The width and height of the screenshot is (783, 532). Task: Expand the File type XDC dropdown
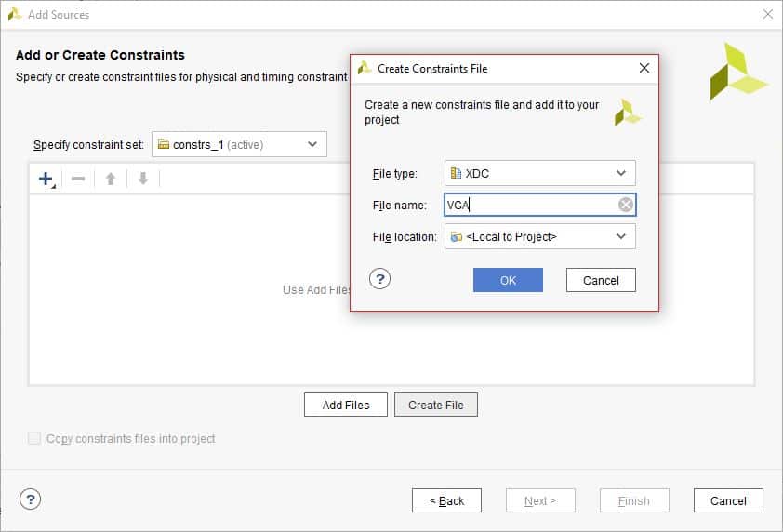coord(539,173)
